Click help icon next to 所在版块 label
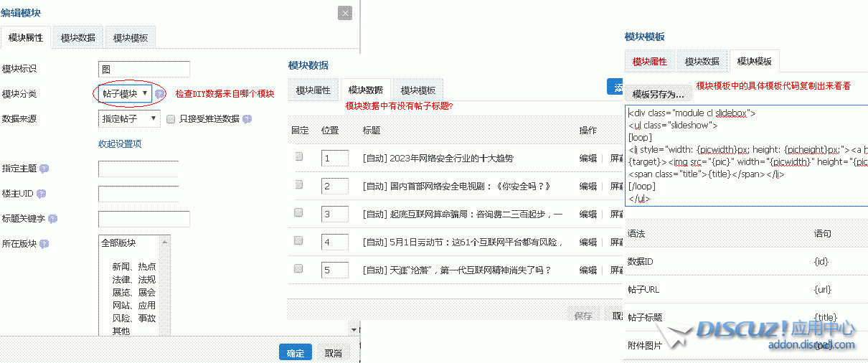The width and height of the screenshot is (868, 363). (44, 244)
